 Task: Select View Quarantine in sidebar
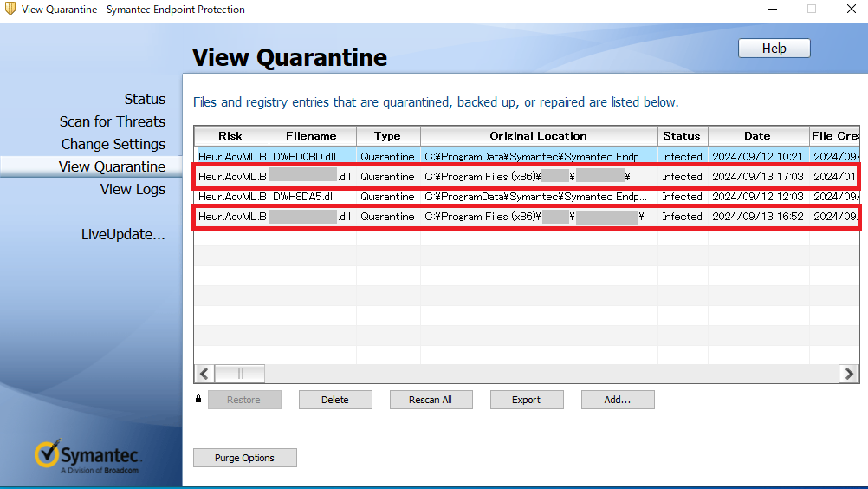[x=112, y=166]
